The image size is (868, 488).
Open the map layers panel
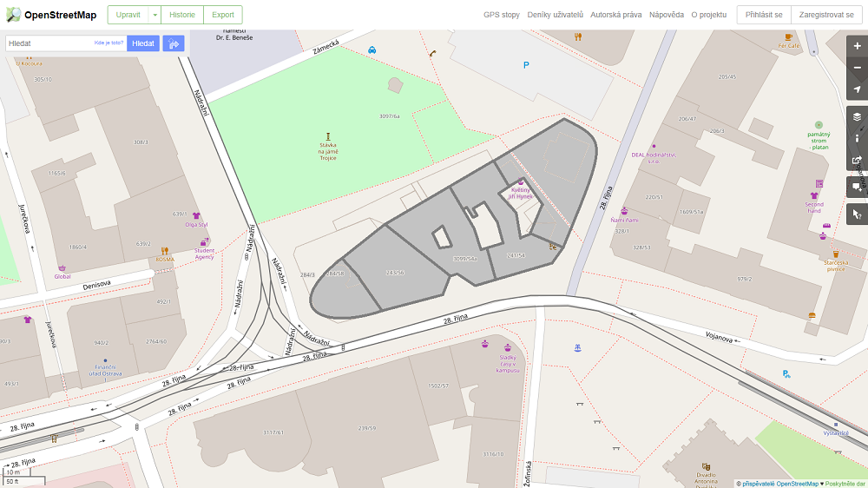[857, 117]
